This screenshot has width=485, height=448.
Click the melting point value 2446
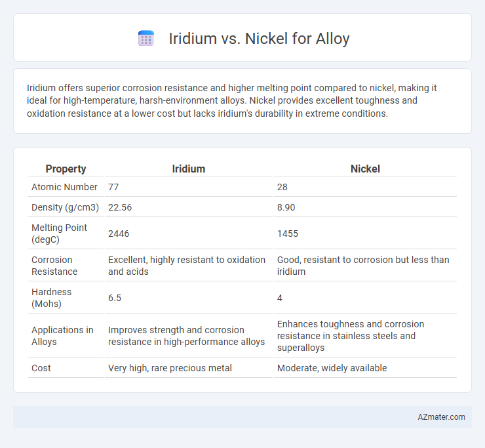click(119, 234)
